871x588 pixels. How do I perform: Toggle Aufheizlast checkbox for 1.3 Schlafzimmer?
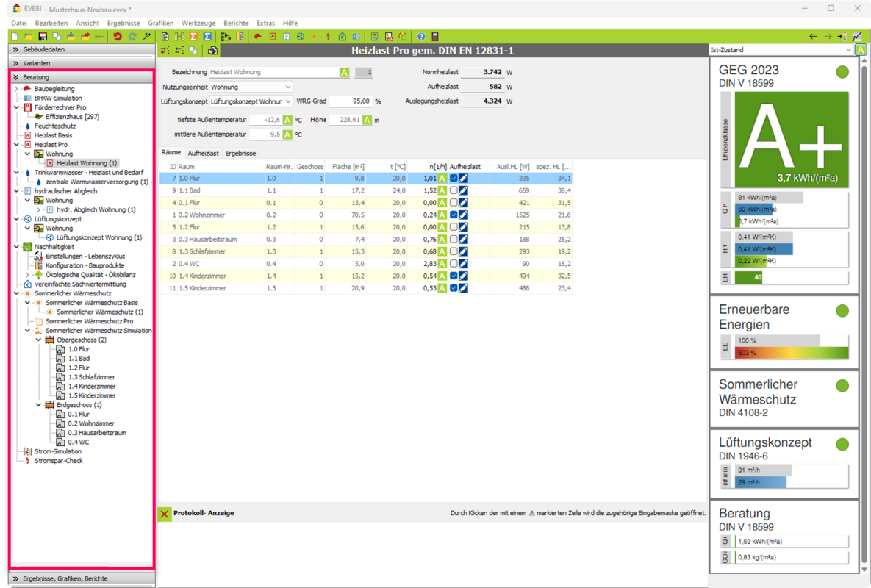click(454, 251)
